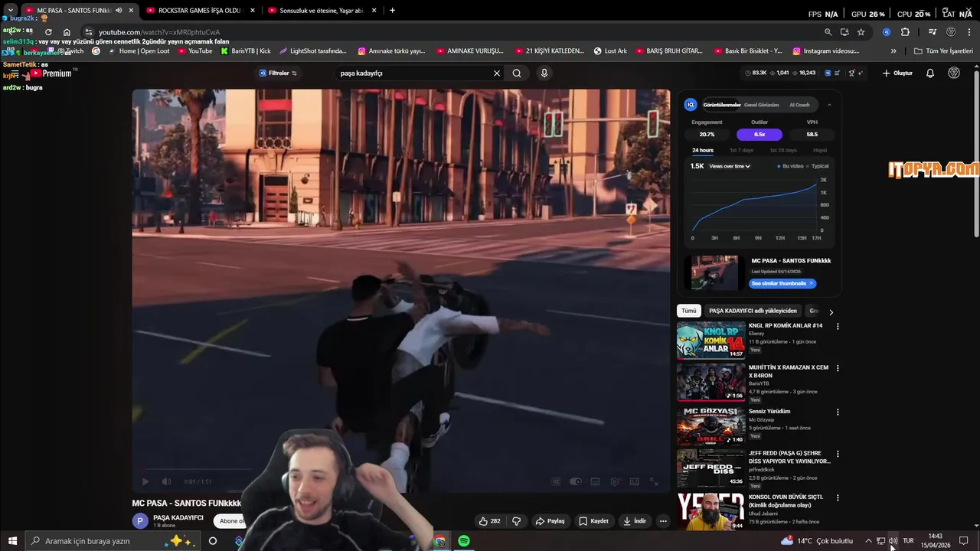Screen dimensions: 980x551
Task: Select the AI Coach tab
Action: click(x=799, y=105)
